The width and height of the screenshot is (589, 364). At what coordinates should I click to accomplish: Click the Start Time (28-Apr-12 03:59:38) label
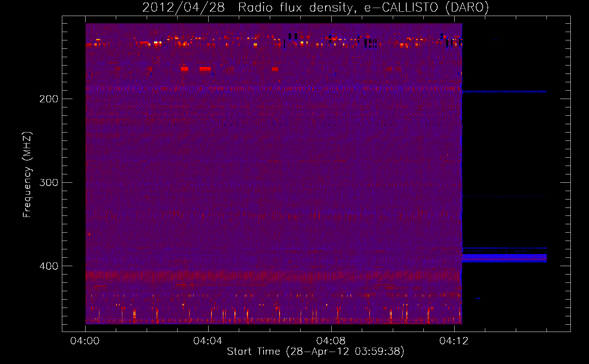tap(316, 352)
